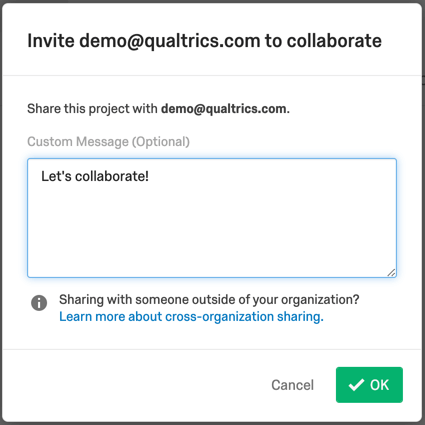The height and width of the screenshot is (425, 425).
Task: Open Learn more about cross-organization sharing
Action: point(191,316)
